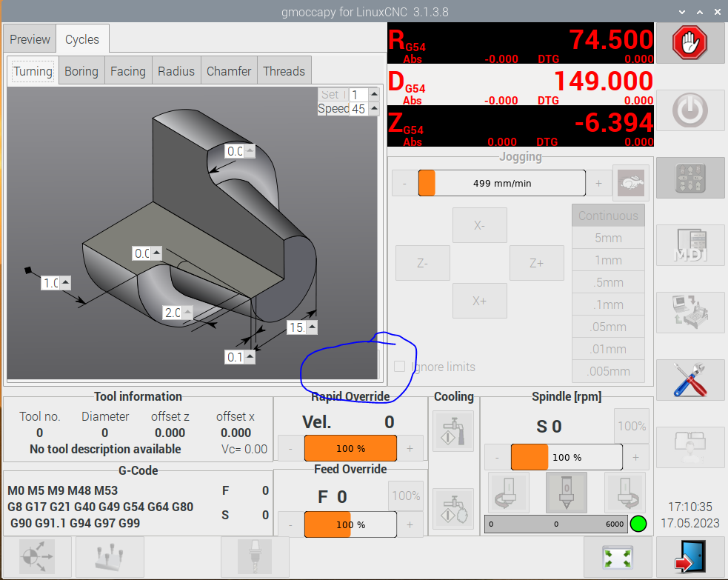Screen dimensions: 728x580
Task: Step the 2.0 dimension spinner
Action: point(187,312)
